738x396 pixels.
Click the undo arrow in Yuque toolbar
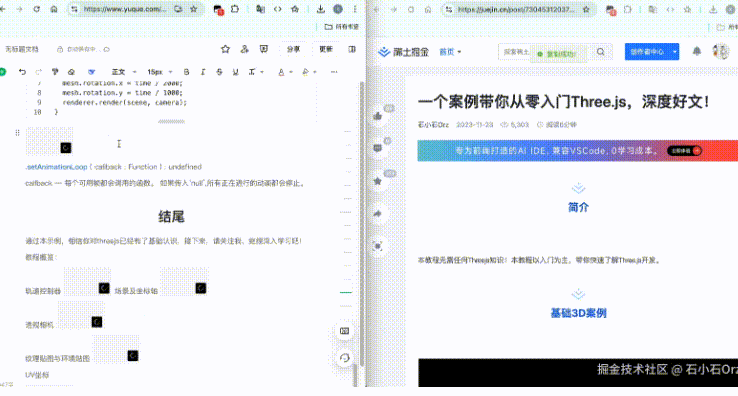(22, 72)
